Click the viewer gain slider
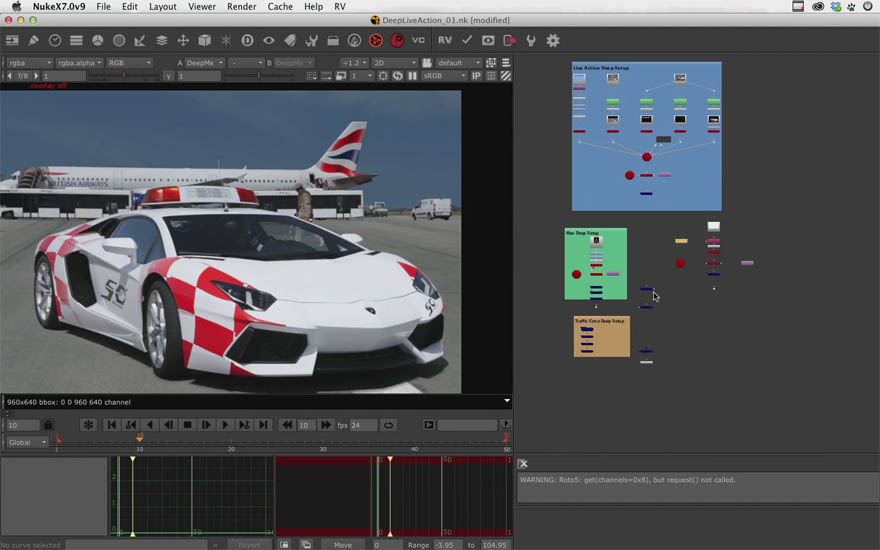 [123, 75]
